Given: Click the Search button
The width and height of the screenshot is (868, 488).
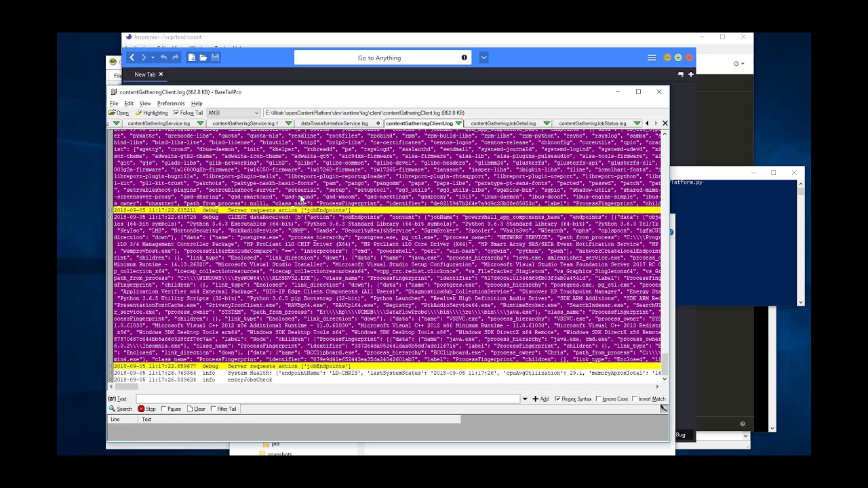Looking at the screenshot, I should (x=121, y=409).
